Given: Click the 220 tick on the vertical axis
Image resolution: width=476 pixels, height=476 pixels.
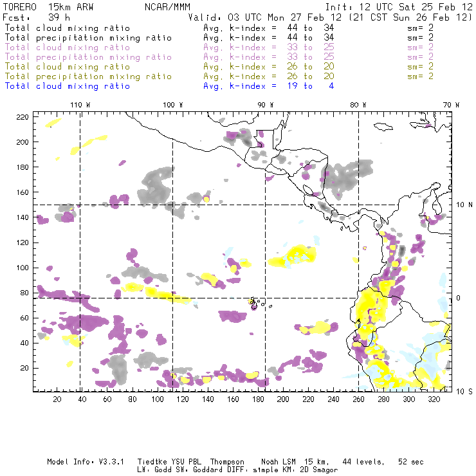Looking at the screenshot, I should (x=23, y=117).
